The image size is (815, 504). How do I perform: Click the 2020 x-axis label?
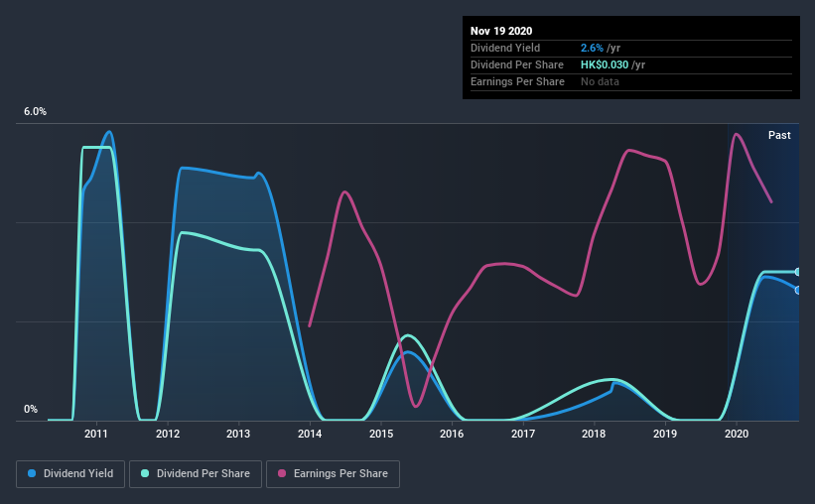coord(737,434)
